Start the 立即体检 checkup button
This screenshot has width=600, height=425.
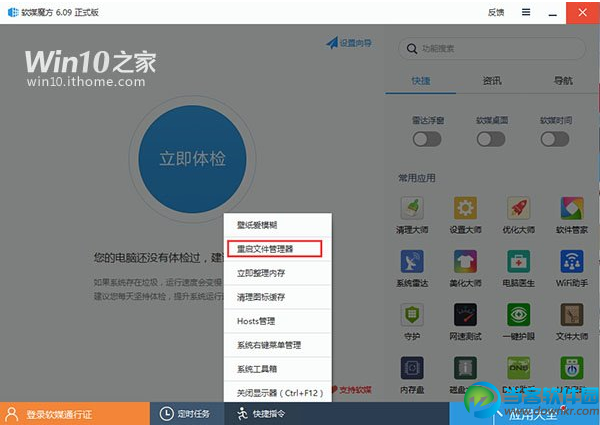point(192,159)
